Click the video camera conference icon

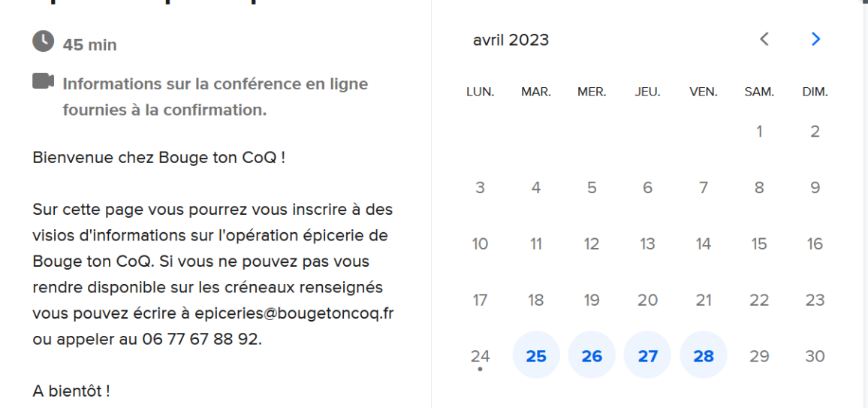coord(44,81)
